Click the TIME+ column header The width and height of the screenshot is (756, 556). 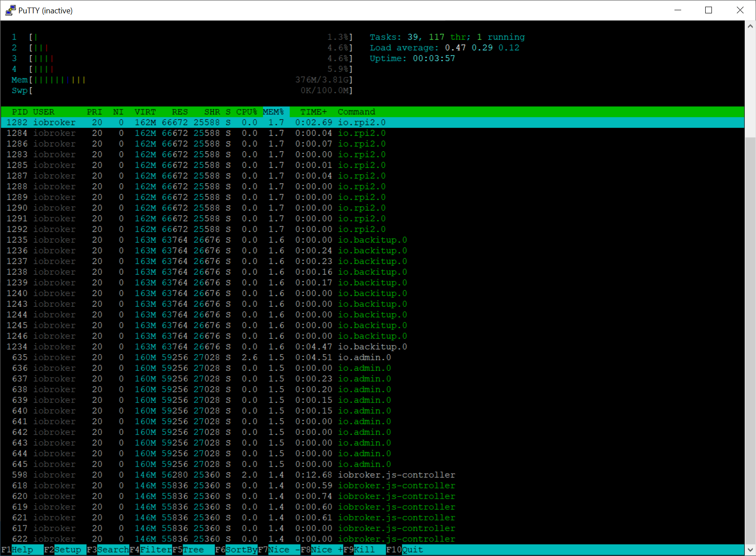[314, 112]
